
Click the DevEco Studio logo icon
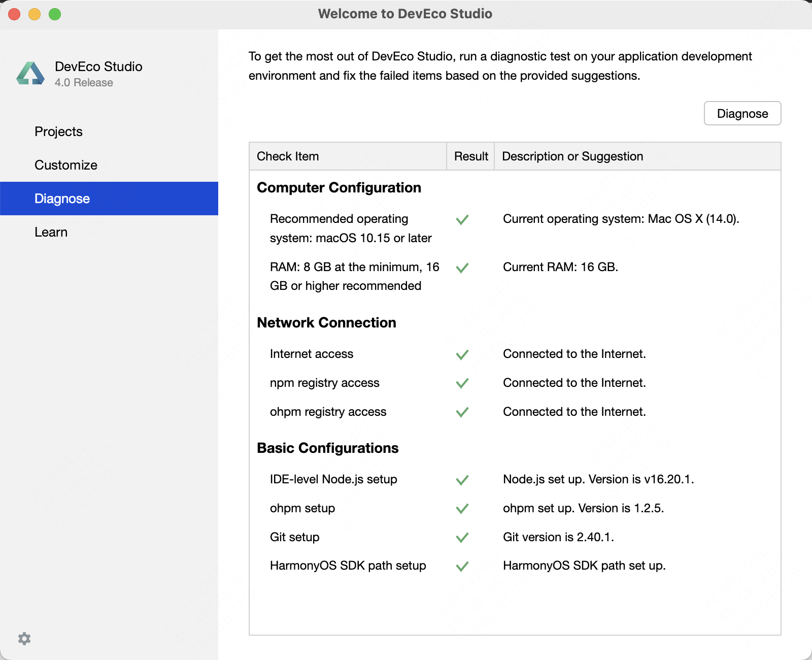(x=30, y=74)
